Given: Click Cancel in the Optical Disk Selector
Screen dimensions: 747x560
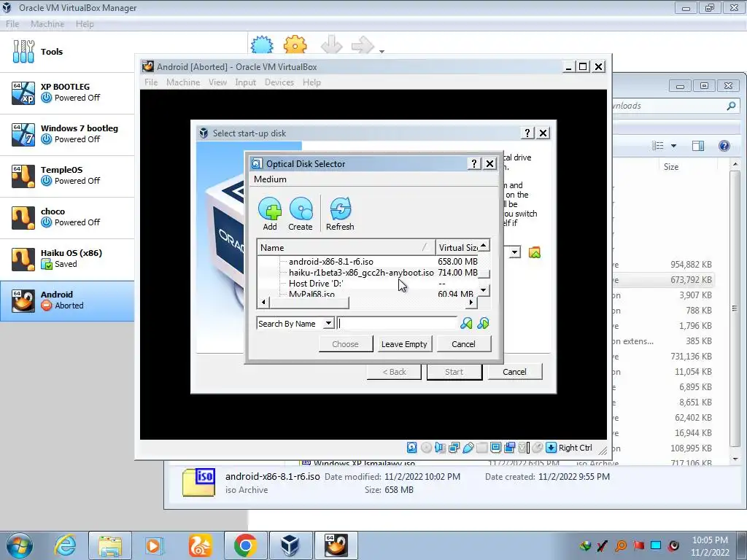Looking at the screenshot, I should click(463, 344).
